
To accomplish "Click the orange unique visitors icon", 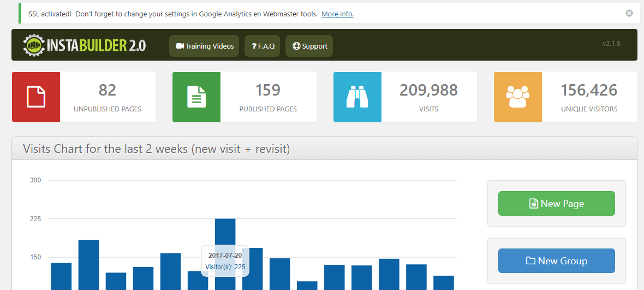I will [518, 97].
